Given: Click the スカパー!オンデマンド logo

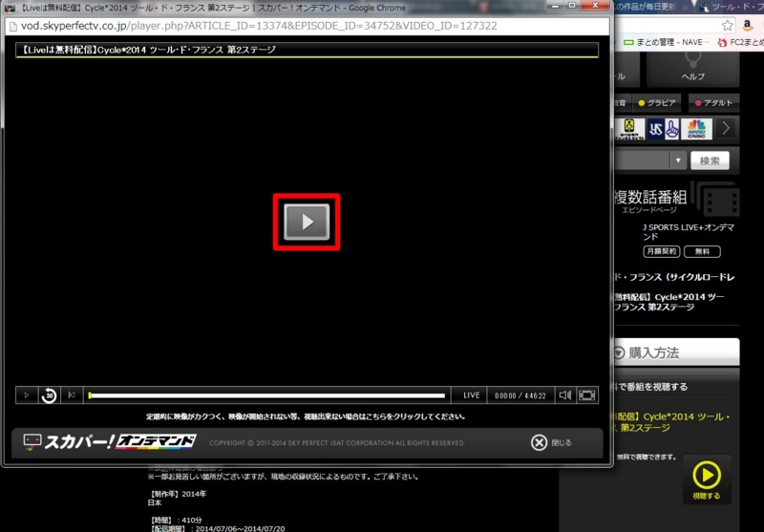Looking at the screenshot, I should point(110,442).
